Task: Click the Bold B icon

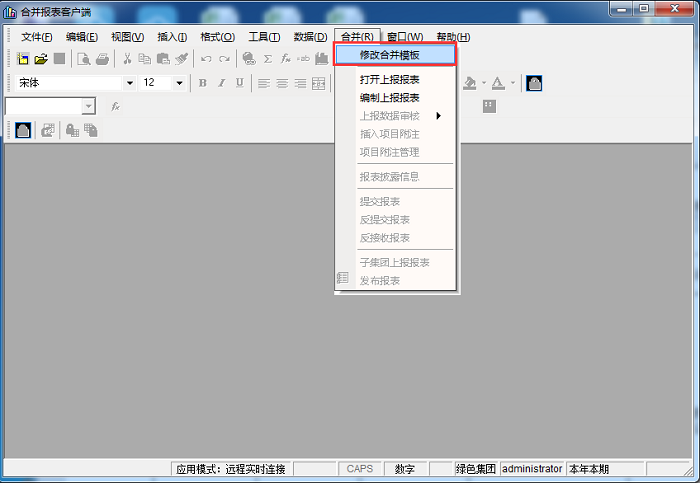Action: [x=203, y=83]
